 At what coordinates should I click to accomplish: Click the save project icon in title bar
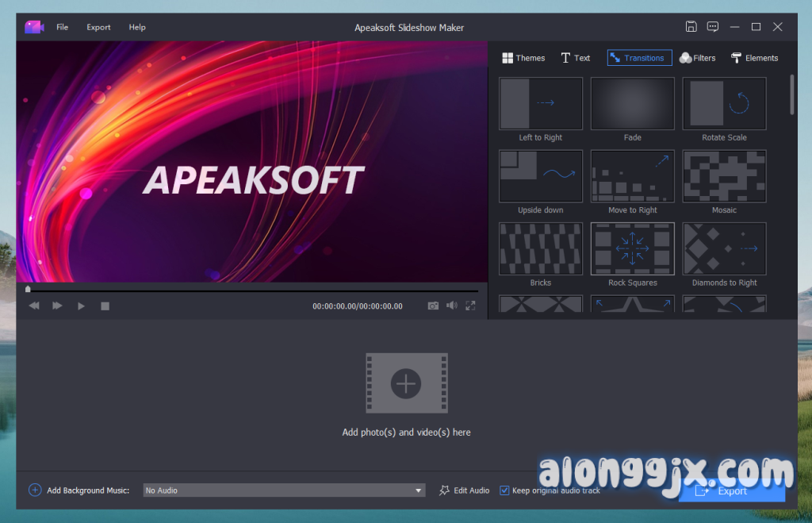coord(691,27)
